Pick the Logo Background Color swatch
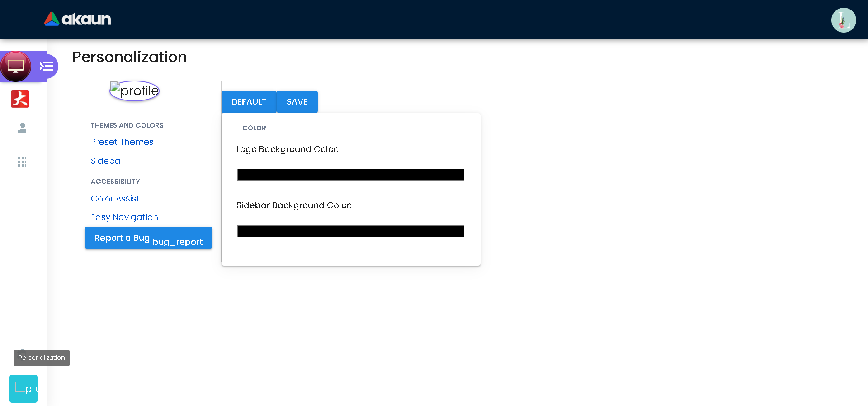Image resolution: width=868 pixels, height=406 pixels. point(351,175)
